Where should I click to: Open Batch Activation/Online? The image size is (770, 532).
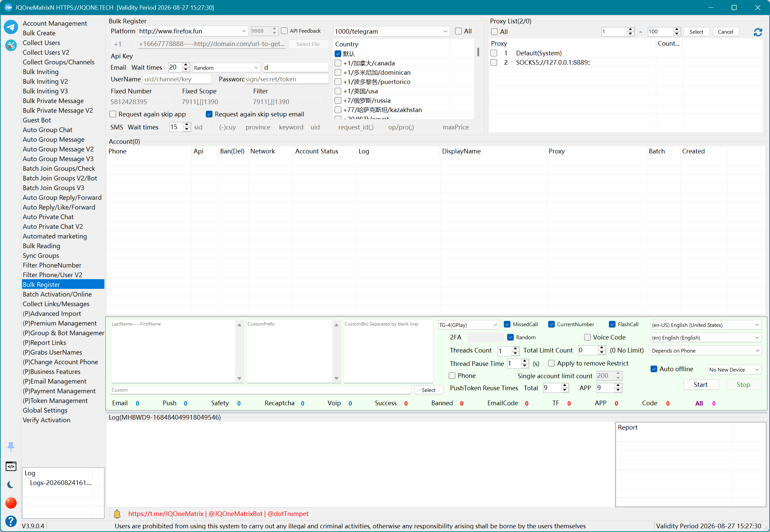(57, 294)
